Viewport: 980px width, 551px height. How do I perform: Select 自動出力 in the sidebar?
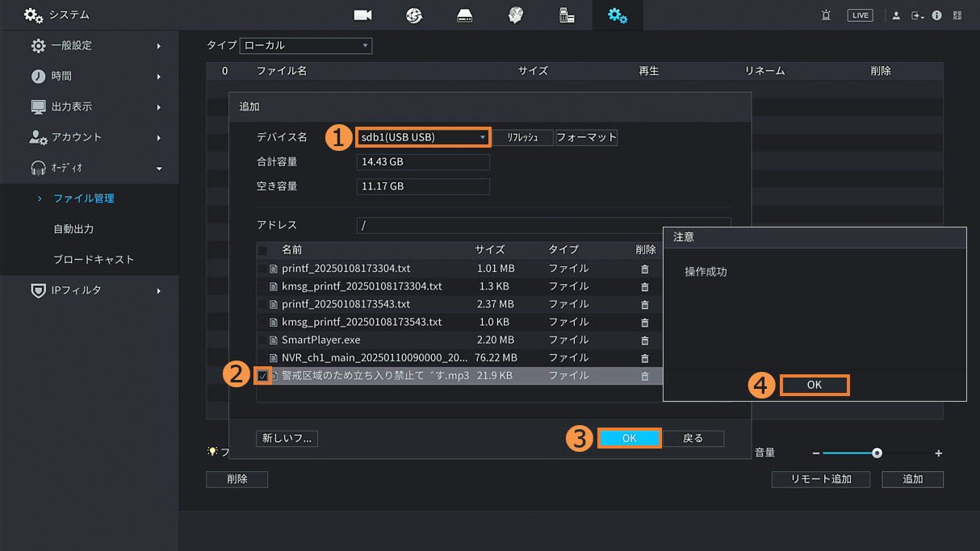[73, 229]
